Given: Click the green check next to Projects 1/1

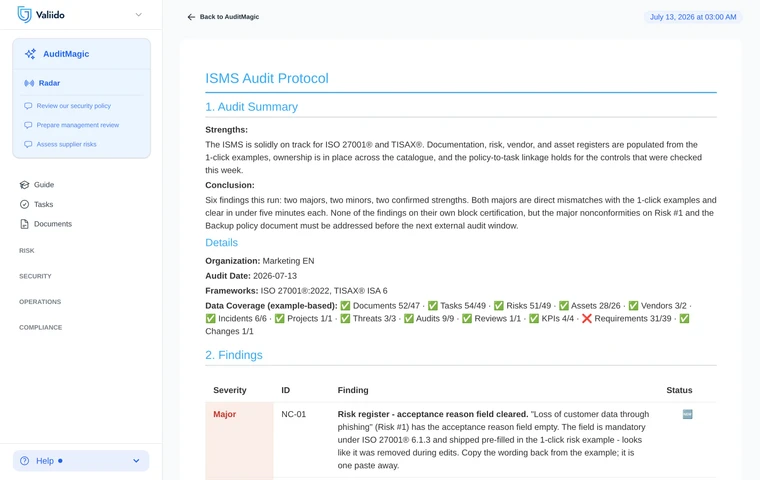Looking at the screenshot, I should (280, 318).
